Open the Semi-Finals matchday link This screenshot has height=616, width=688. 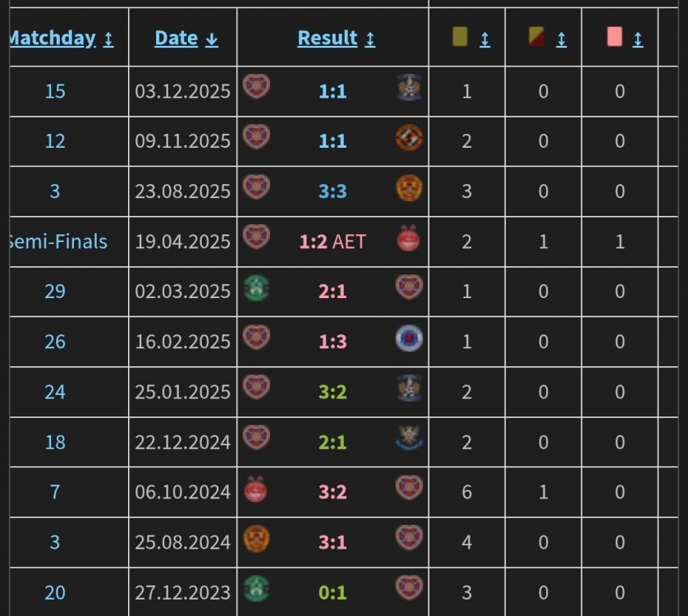click(57, 241)
